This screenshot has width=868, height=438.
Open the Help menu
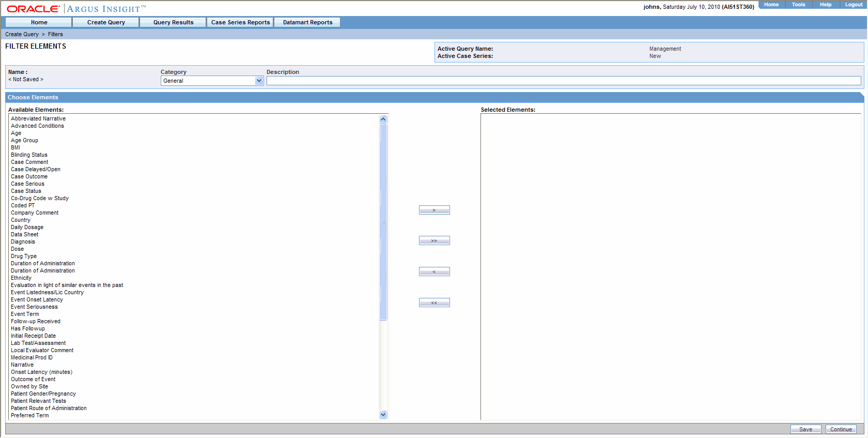point(826,5)
